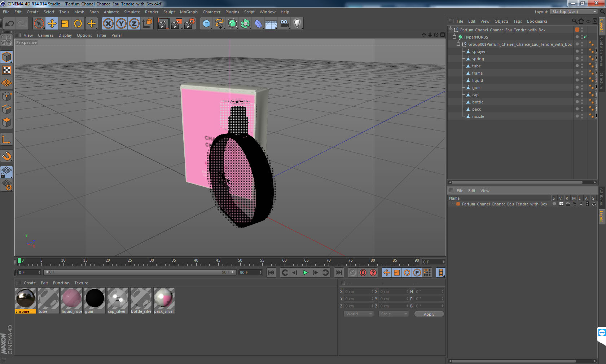Select the gum black material
This screenshot has height=364, width=606.
click(x=95, y=301)
